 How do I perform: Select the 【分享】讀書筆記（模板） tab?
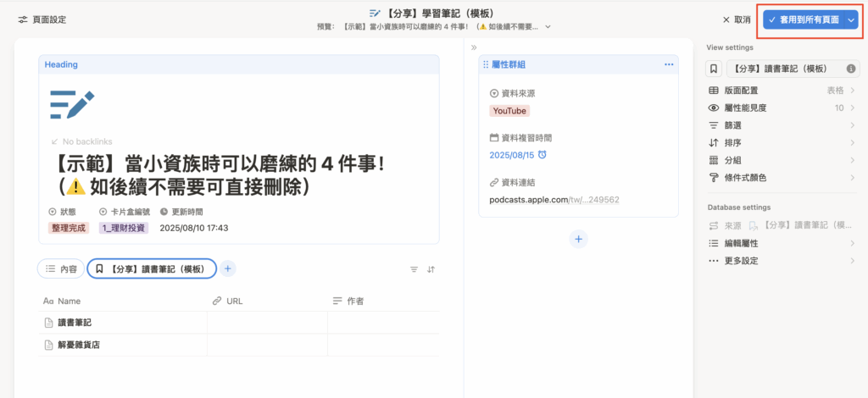point(152,268)
